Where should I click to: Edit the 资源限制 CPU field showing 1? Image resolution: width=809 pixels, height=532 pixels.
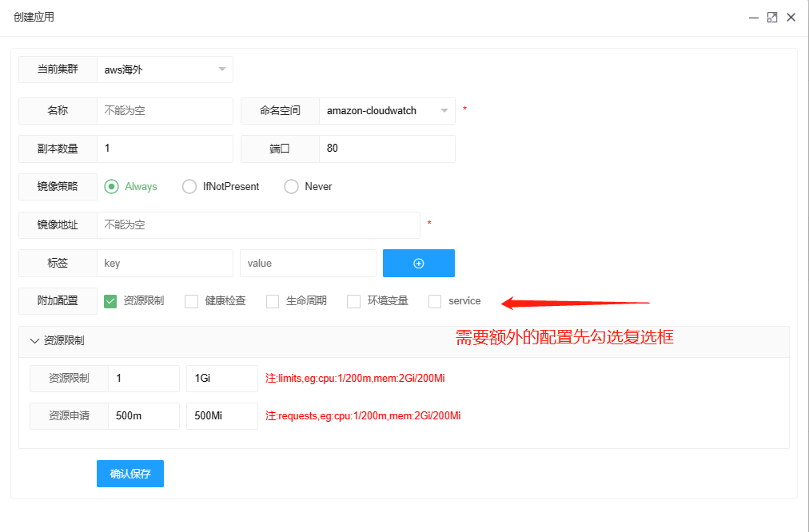pos(143,379)
